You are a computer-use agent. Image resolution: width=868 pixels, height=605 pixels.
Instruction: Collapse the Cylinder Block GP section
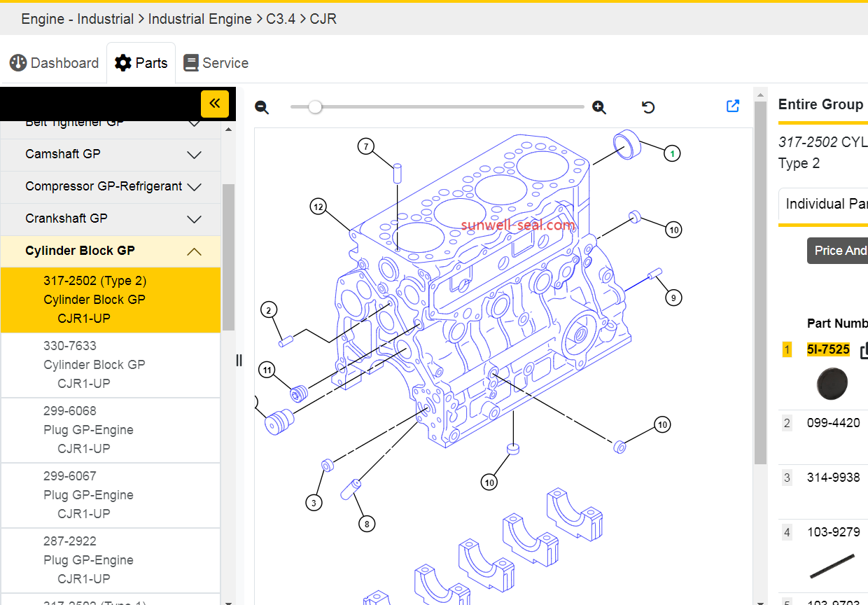(194, 251)
